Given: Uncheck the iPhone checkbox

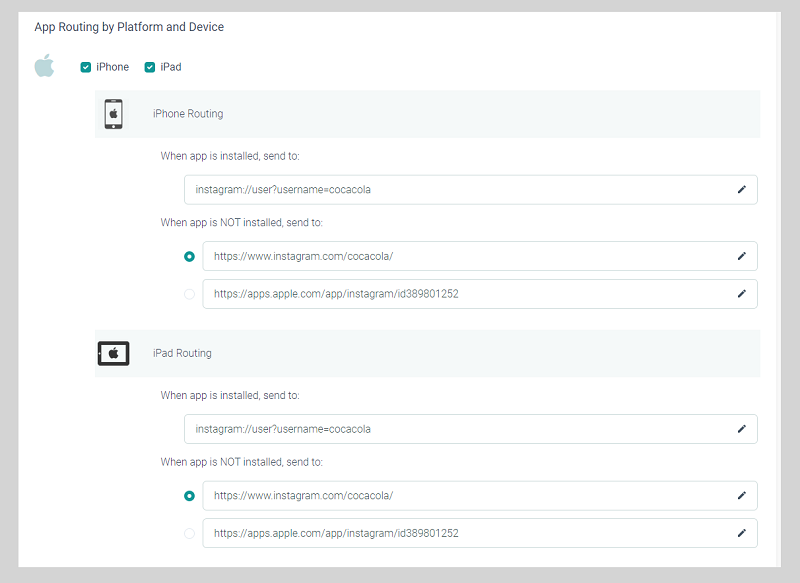Looking at the screenshot, I should click(86, 67).
